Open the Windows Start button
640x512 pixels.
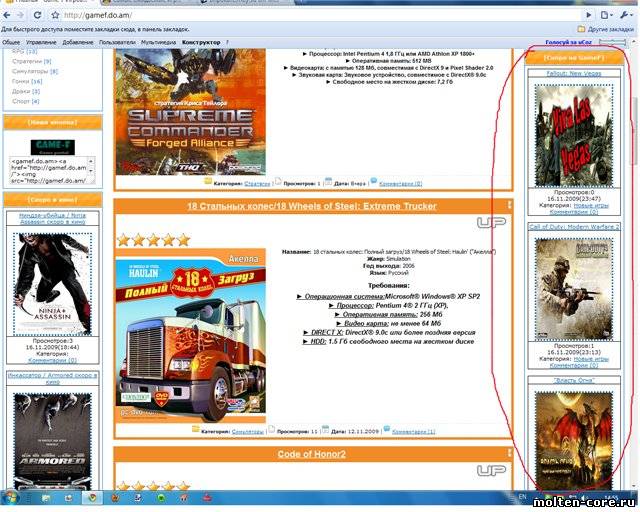(x=11, y=498)
